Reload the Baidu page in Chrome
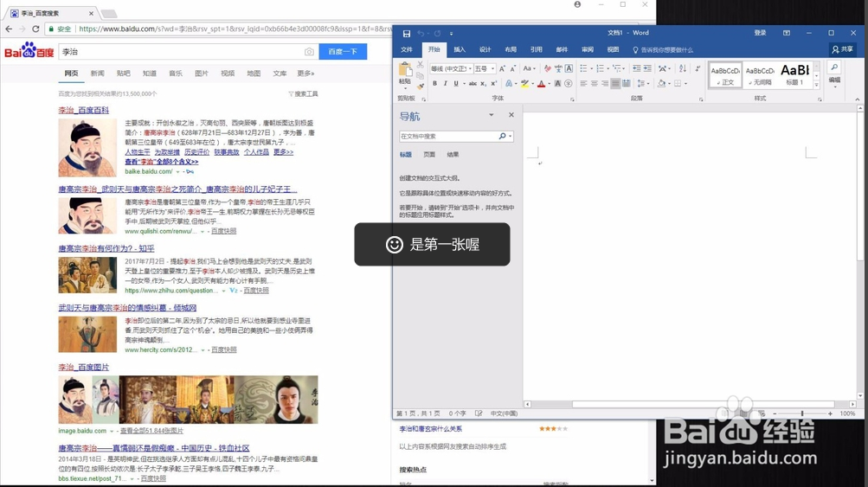The width and height of the screenshot is (868, 487). (35, 29)
